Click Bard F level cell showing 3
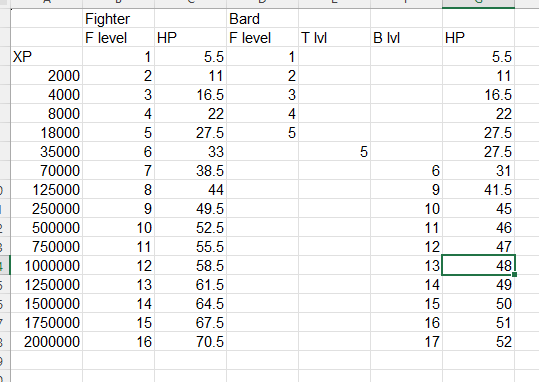The width and height of the screenshot is (539, 382). [x=262, y=95]
